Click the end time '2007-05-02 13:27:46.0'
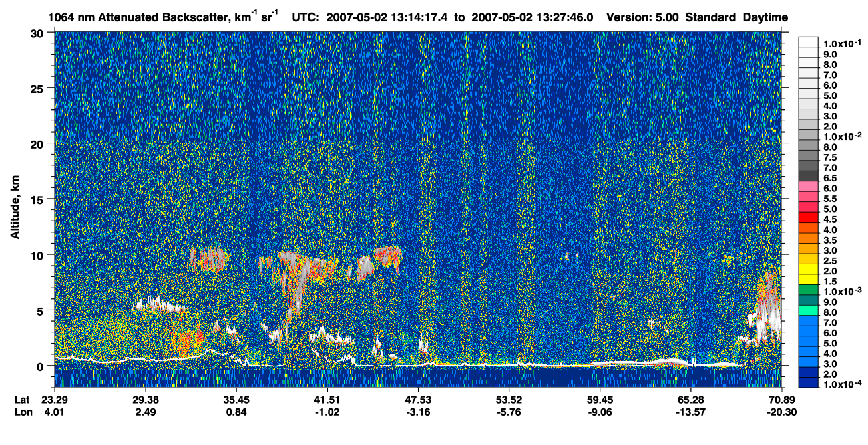Viewport: 868px width, 445px height. 532,17
